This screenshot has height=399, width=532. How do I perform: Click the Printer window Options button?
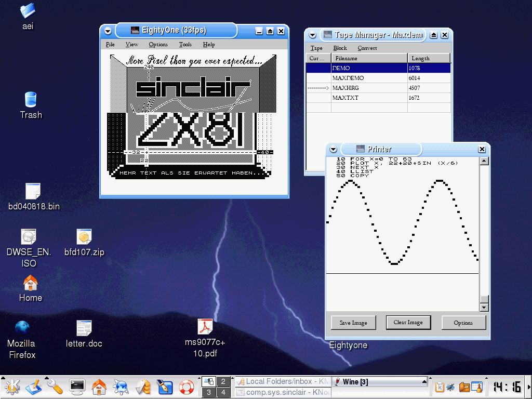tap(463, 323)
